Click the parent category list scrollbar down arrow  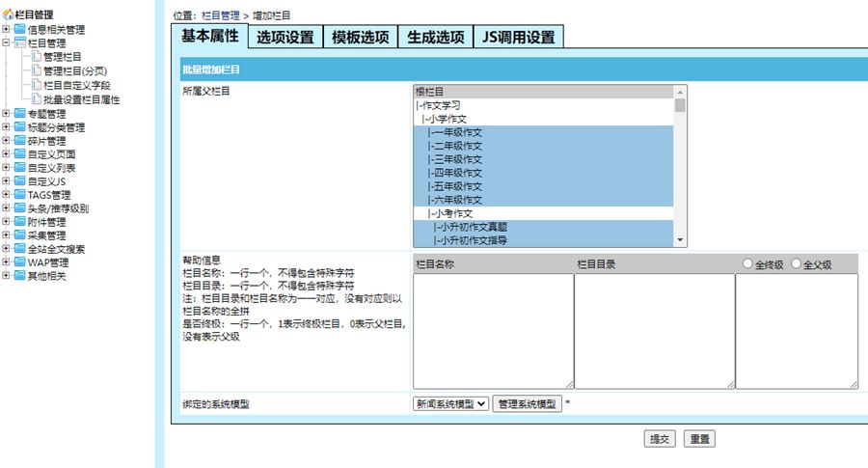[x=680, y=239]
